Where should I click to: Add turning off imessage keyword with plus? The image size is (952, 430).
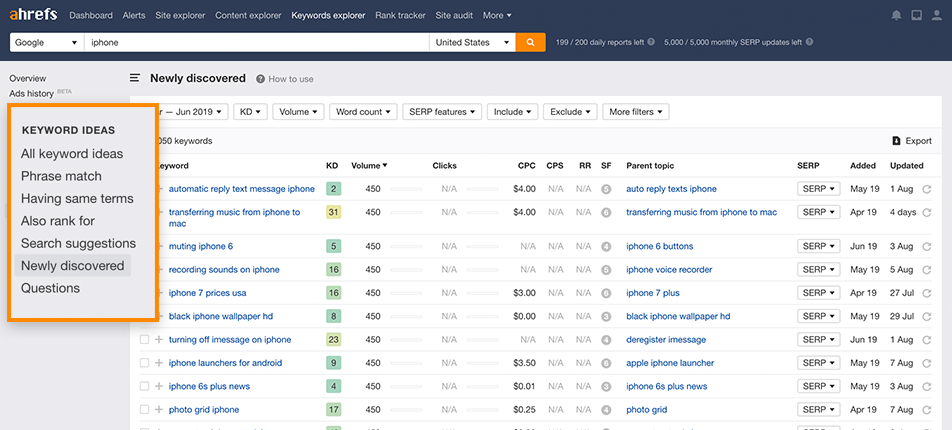[x=159, y=340]
